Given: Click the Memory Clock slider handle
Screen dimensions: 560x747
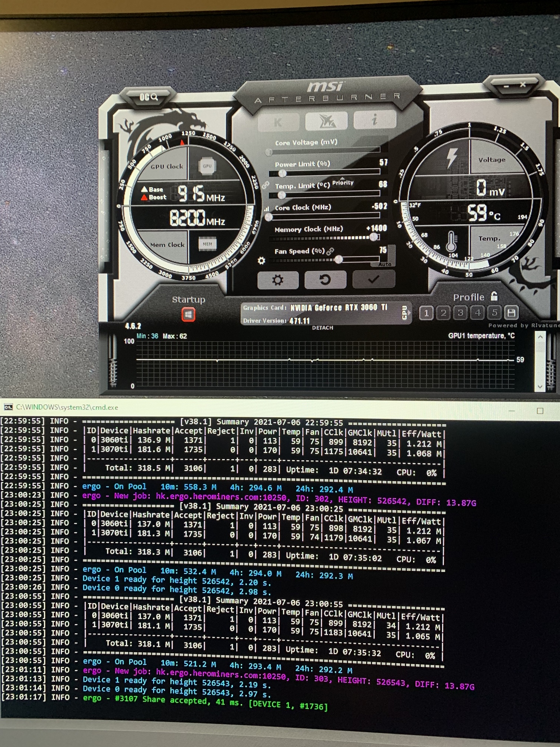Looking at the screenshot, I should tap(374, 237).
